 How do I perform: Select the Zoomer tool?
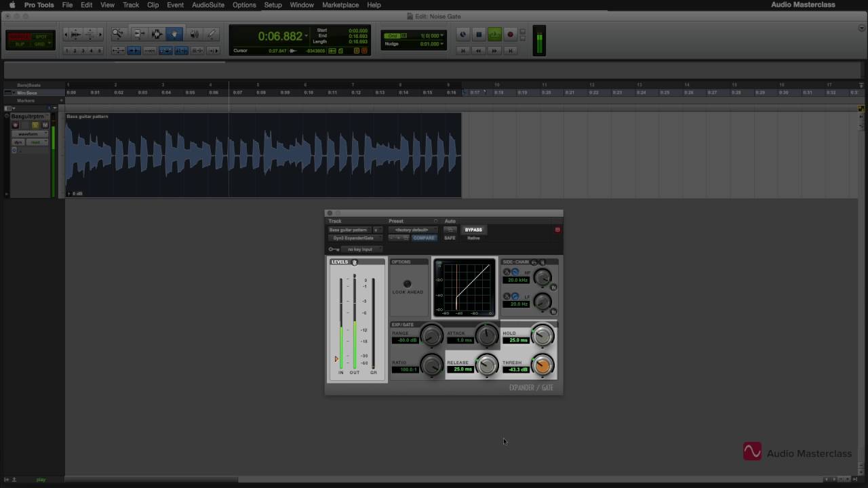click(x=117, y=33)
